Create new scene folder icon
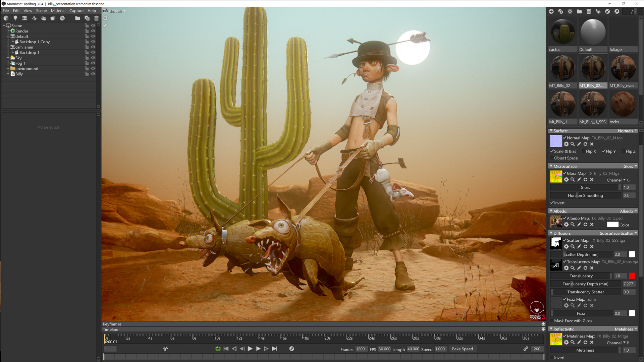 click(x=77, y=18)
